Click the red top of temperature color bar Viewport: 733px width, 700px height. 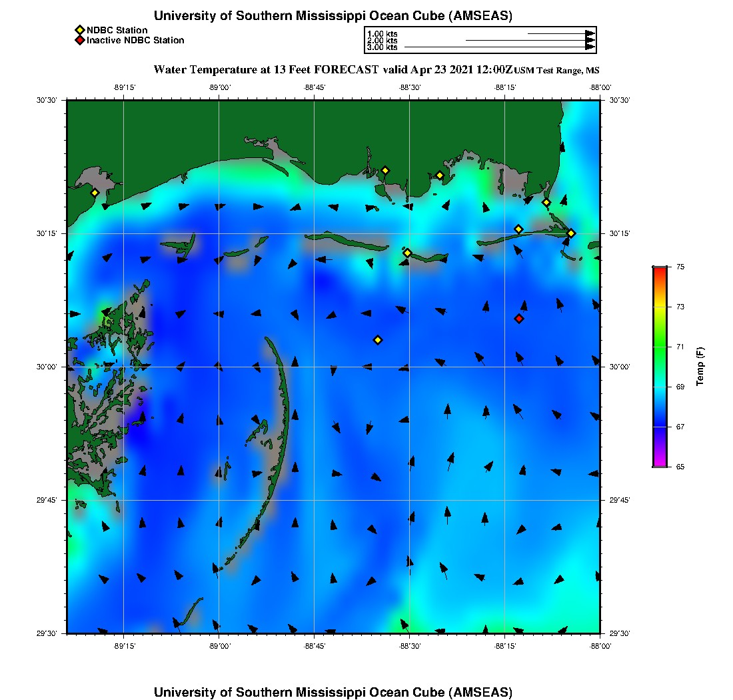[x=660, y=271]
